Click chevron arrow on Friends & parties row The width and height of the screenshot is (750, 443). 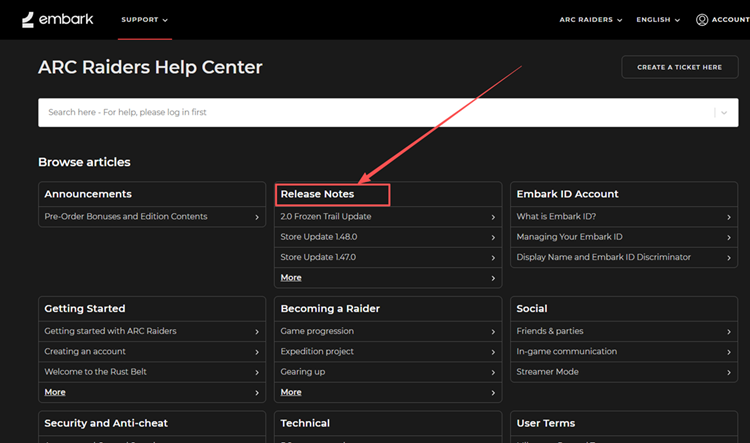click(729, 332)
